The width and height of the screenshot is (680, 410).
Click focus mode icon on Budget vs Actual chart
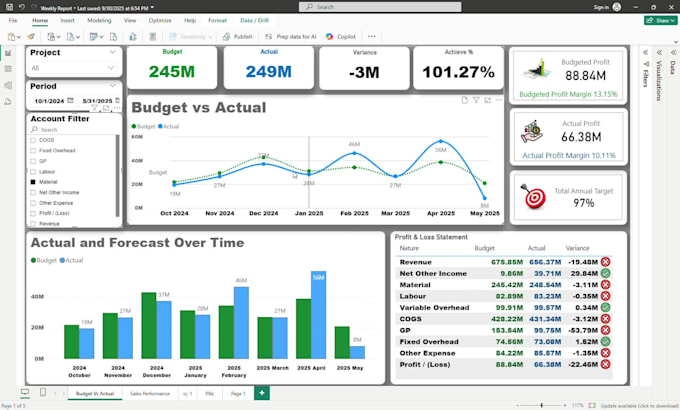(487, 100)
